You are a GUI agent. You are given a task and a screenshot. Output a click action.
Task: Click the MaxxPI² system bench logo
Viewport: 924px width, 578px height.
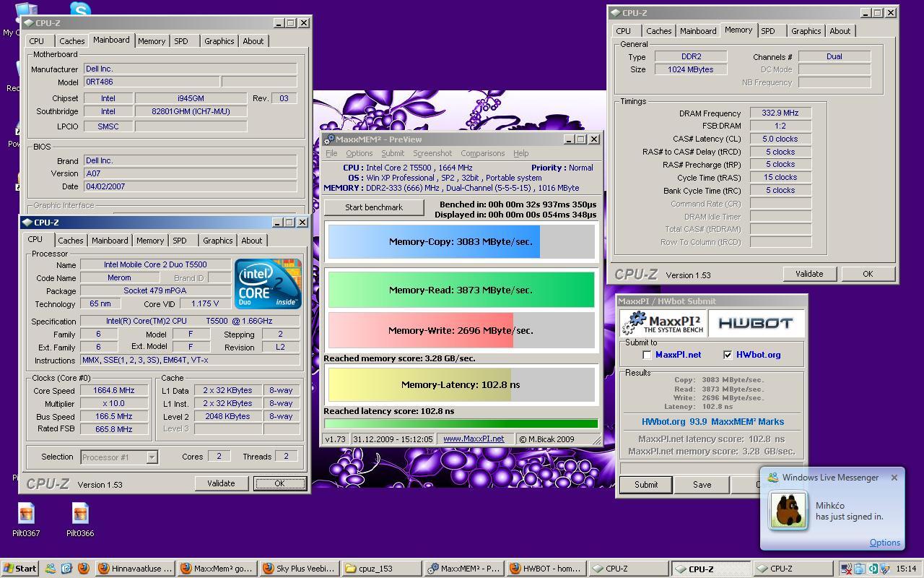point(663,323)
